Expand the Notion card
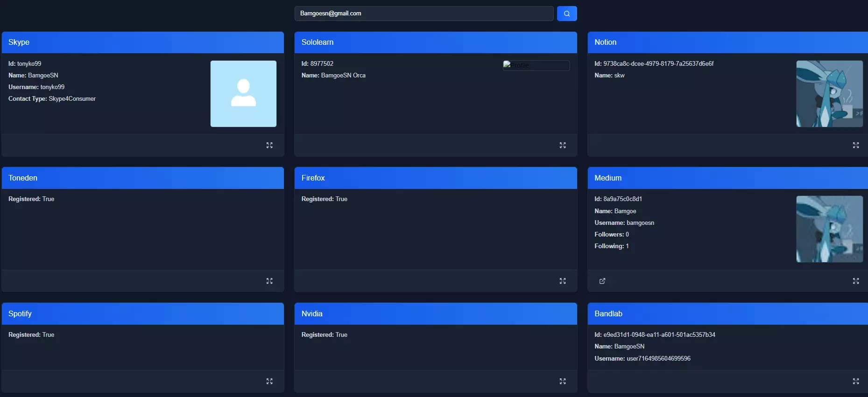This screenshot has height=397, width=868. click(x=856, y=146)
